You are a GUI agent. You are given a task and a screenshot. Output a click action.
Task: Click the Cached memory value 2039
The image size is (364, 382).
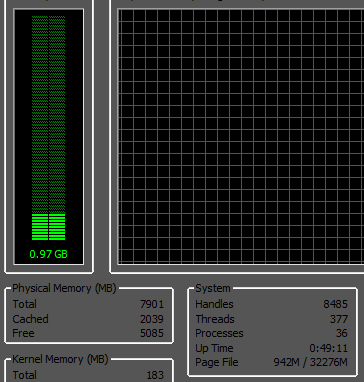152,319
